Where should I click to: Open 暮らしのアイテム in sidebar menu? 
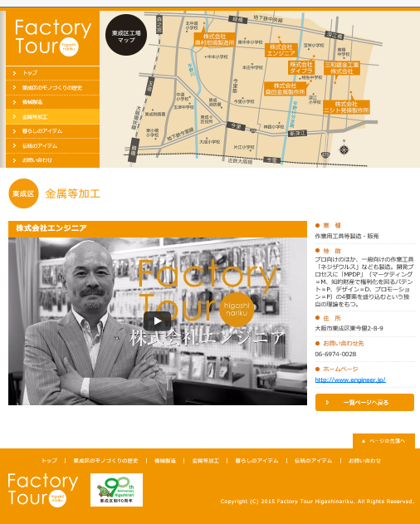[52, 131]
